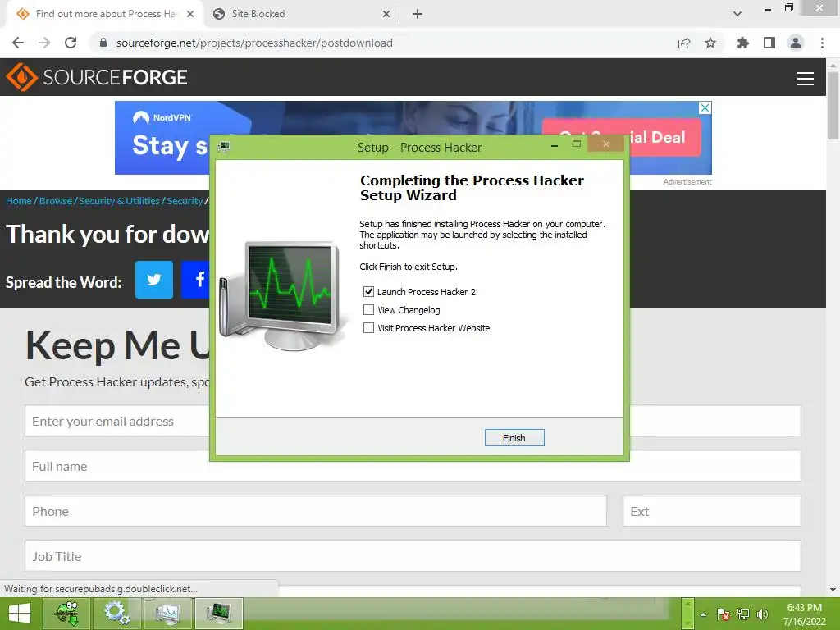This screenshot has width=840, height=630.
Task: Open the Chrome profile avatar
Action: (796, 43)
